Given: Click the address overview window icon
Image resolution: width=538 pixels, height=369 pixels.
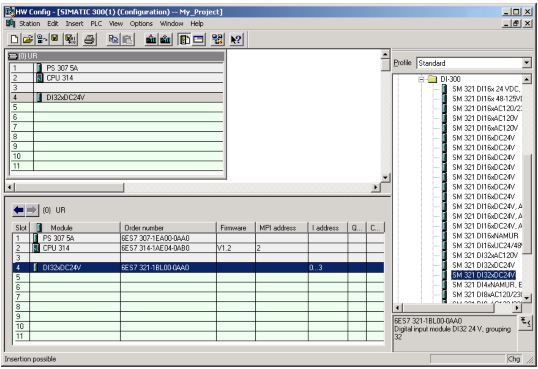Looking at the screenshot, I should click(199, 39).
